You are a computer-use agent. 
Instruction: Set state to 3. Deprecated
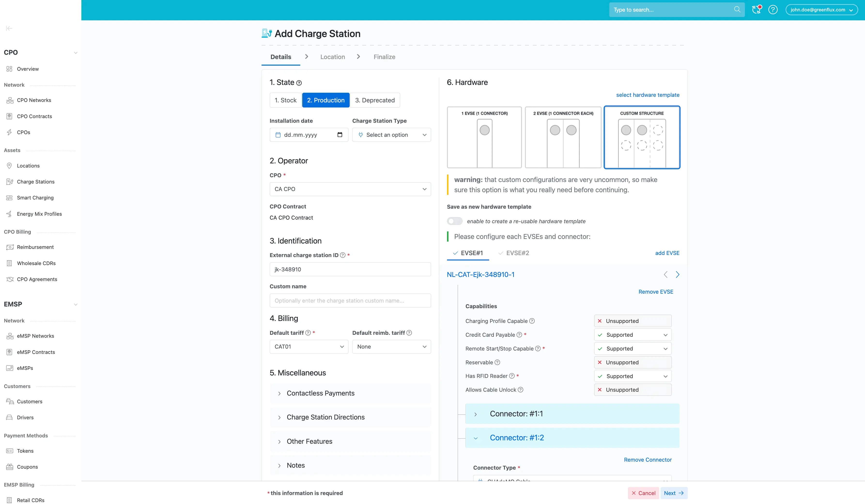click(x=375, y=100)
